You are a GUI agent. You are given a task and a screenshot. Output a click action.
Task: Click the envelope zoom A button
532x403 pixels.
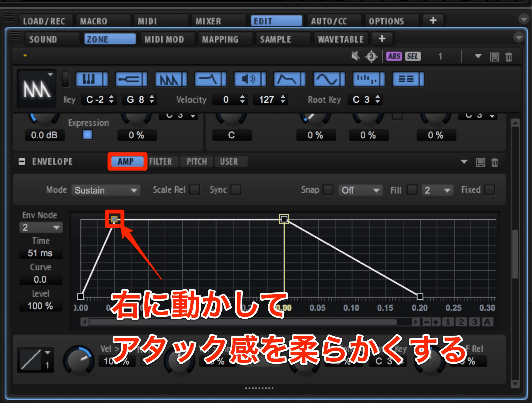[x=487, y=322]
